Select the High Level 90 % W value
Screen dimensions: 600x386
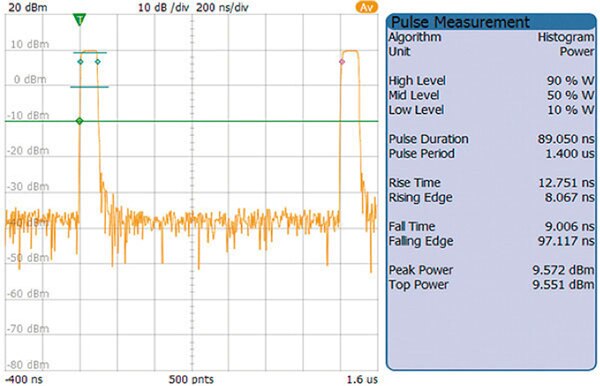571,81
